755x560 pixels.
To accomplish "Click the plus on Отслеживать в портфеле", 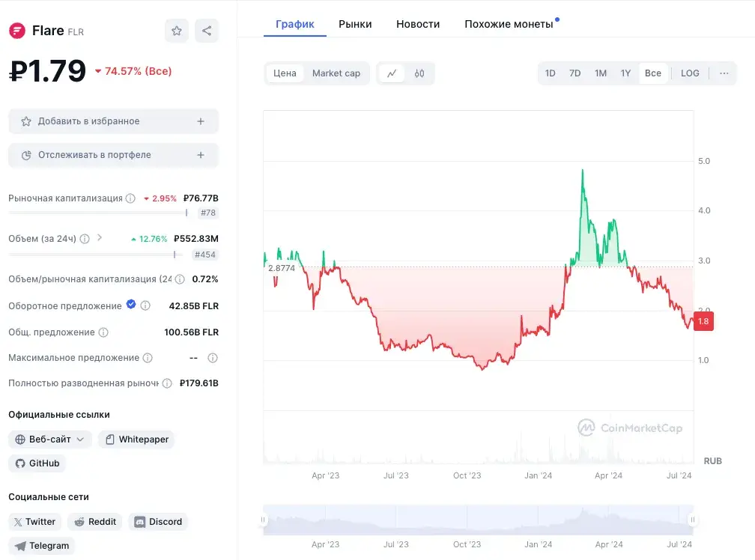I will coord(201,155).
